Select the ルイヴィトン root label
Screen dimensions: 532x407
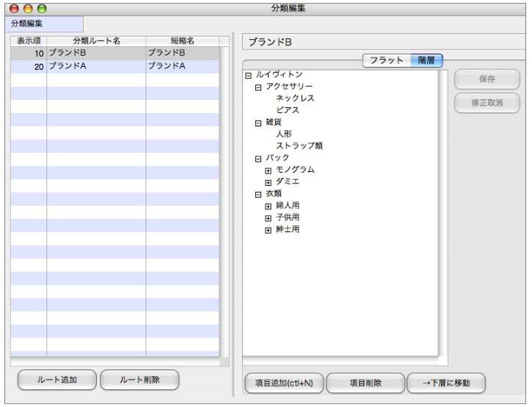point(279,74)
